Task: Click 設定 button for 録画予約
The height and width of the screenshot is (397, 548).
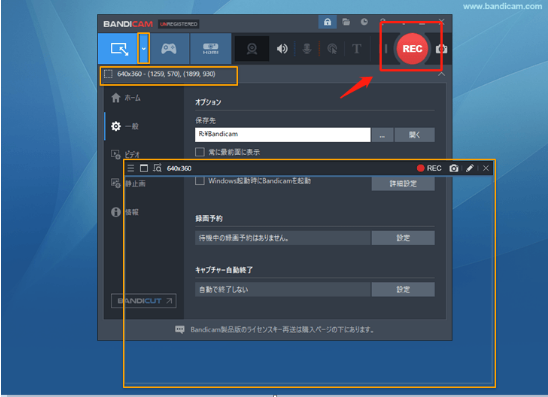Action: 403,238
